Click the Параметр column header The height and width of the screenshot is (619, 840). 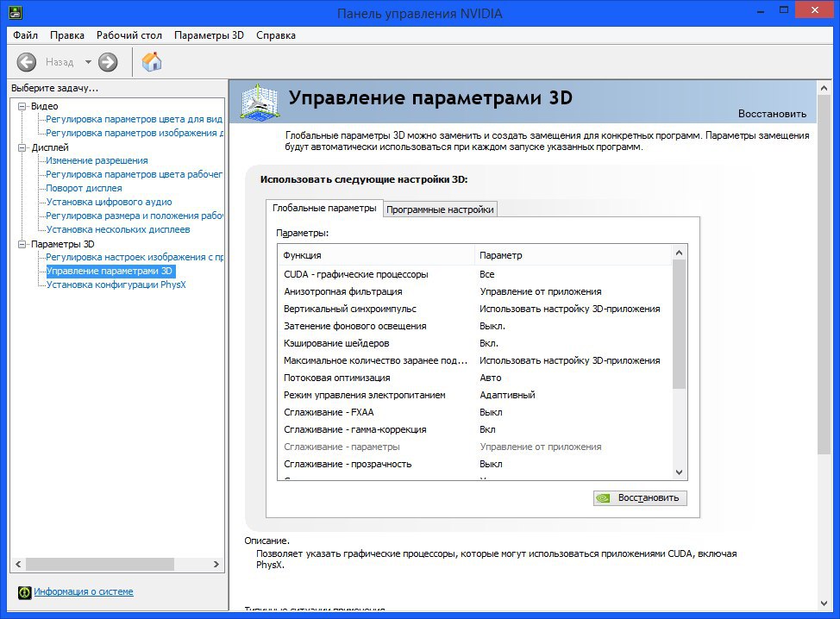point(573,255)
